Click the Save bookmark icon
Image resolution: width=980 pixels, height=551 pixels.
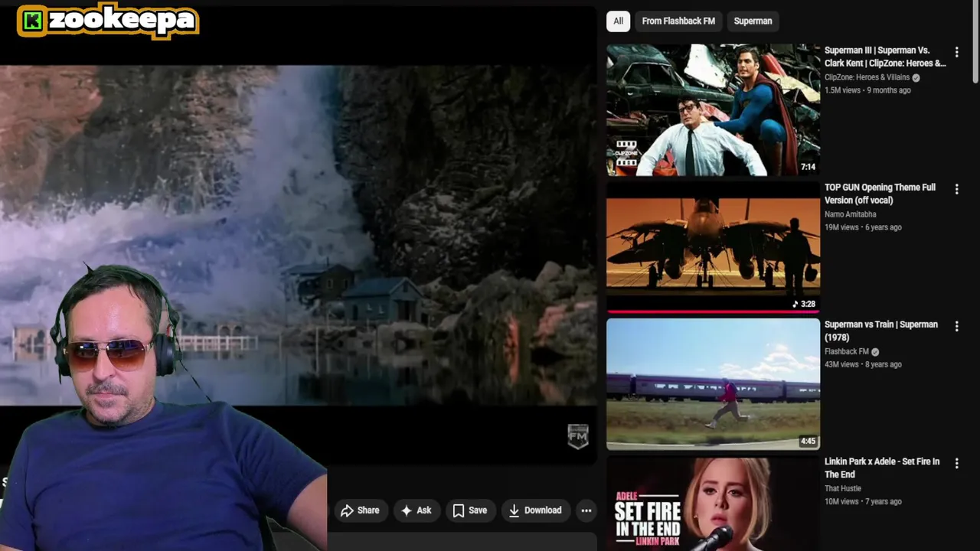458,510
